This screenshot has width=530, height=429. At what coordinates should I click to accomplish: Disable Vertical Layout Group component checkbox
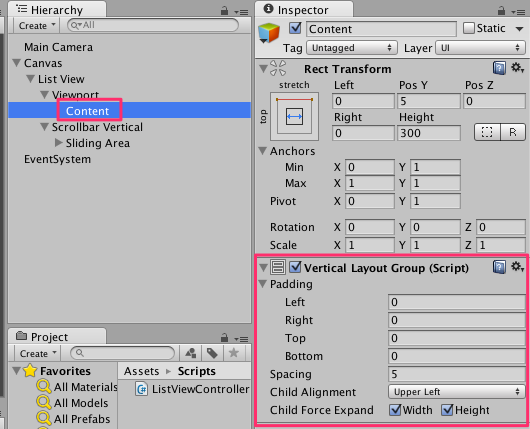tap(295, 267)
